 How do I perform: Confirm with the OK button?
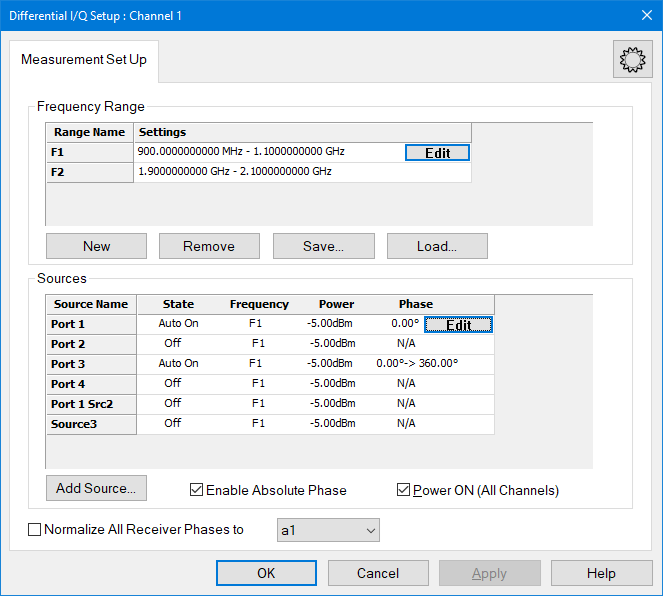[266, 573]
